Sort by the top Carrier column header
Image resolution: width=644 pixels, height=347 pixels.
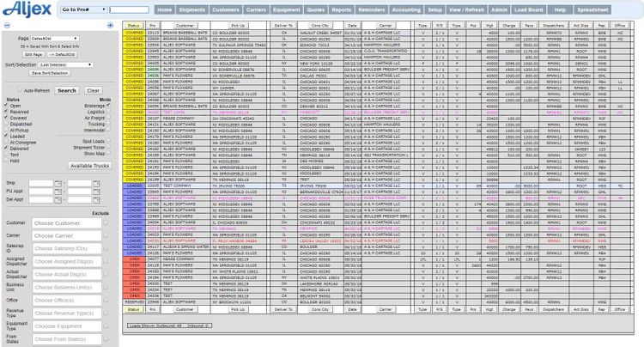tap(386, 26)
